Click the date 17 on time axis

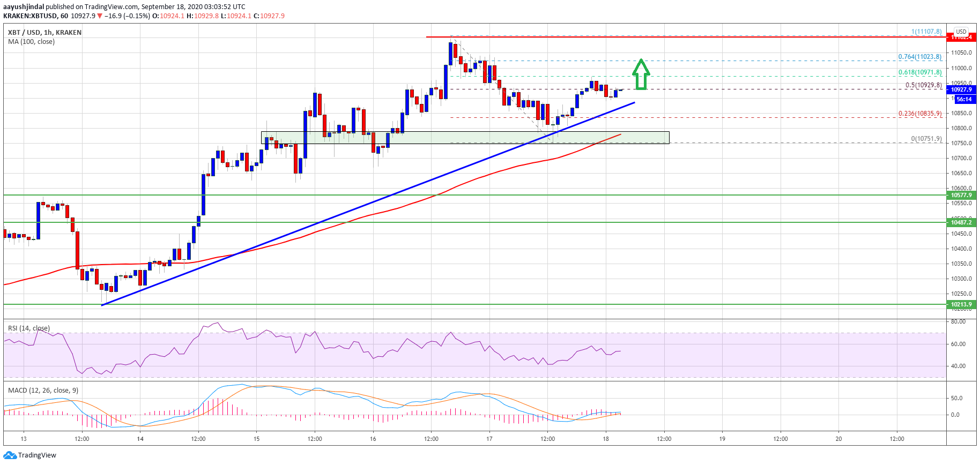click(489, 439)
